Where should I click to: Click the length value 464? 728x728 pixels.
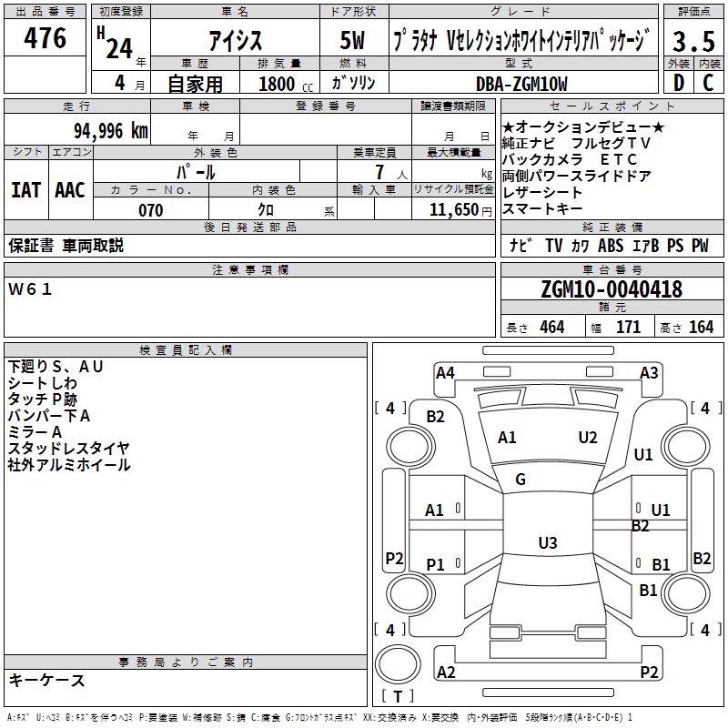click(x=552, y=327)
